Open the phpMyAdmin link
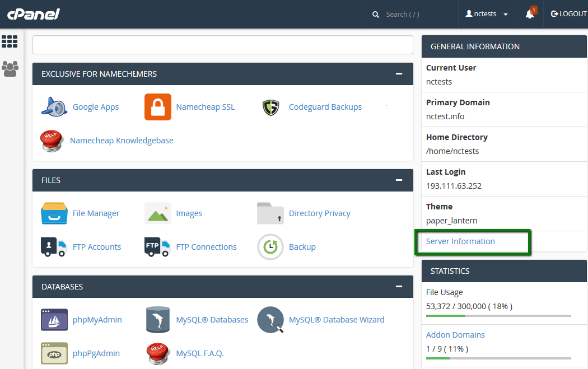The width and height of the screenshot is (588, 369). pyautogui.click(x=97, y=320)
